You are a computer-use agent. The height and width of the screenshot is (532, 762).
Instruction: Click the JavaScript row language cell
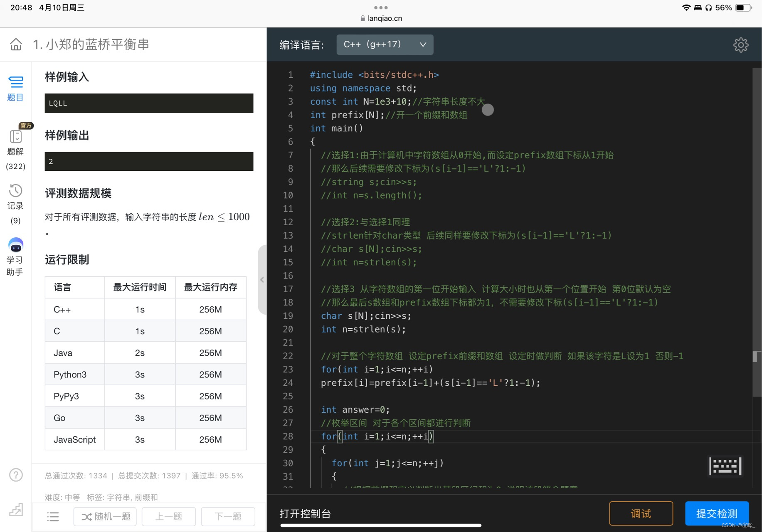(75, 439)
